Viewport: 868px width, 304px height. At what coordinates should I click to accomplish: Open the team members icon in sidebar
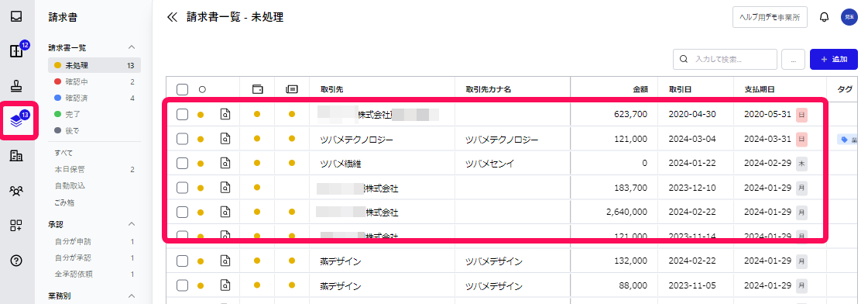click(x=16, y=191)
